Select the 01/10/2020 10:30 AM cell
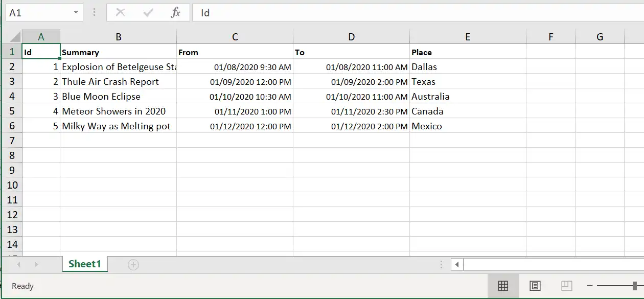Image resolution: width=644 pixels, height=299 pixels. (235, 96)
